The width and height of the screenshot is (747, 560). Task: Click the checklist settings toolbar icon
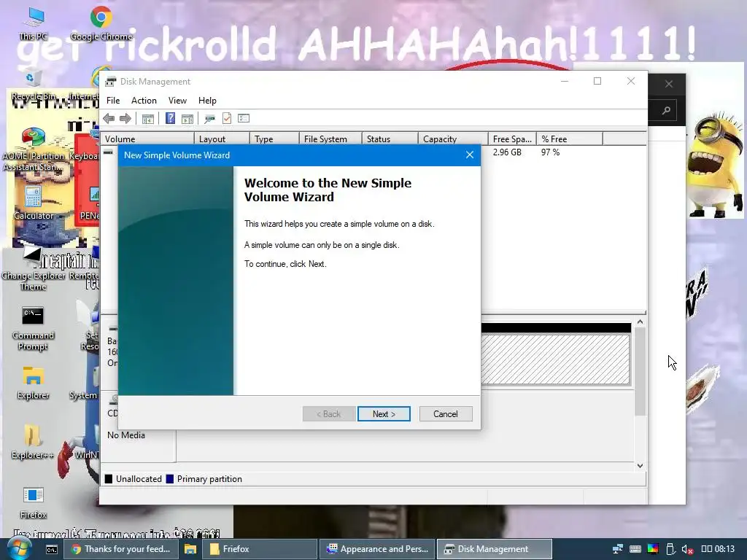pos(244,118)
